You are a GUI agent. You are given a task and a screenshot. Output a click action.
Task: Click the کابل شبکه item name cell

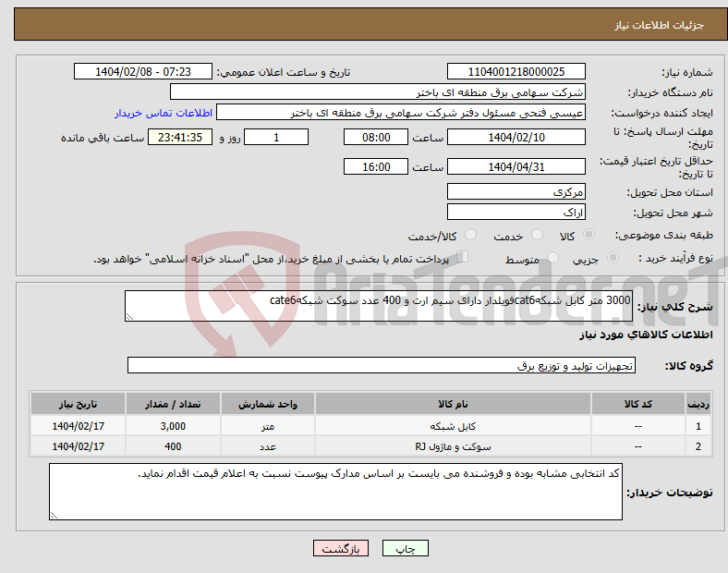coord(453,426)
